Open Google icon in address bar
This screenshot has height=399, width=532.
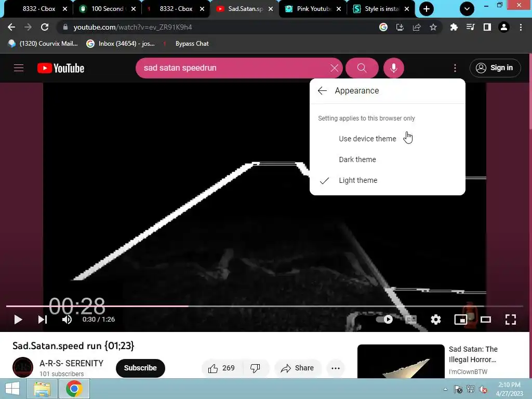point(383,27)
